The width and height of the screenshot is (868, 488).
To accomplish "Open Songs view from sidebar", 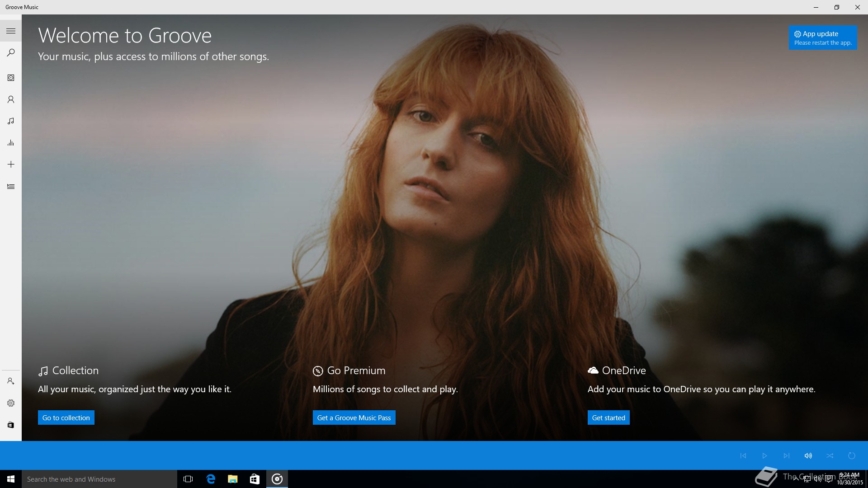I will (11, 121).
